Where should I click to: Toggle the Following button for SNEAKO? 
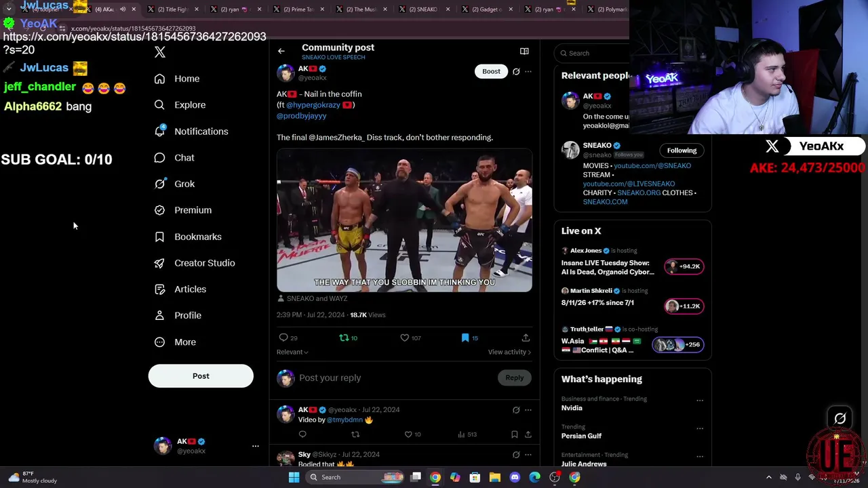tap(682, 150)
